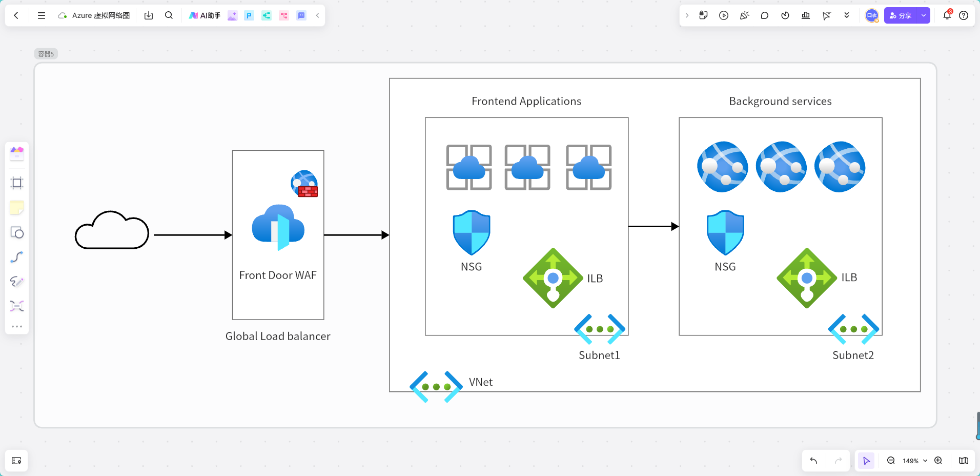The height and width of the screenshot is (476, 980).
Task: Select the 'VNet' label
Action: pyautogui.click(x=481, y=382)
